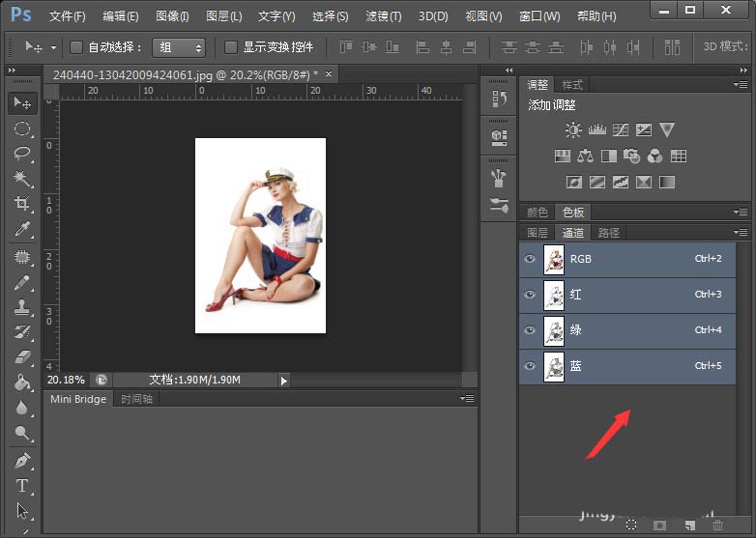Open the Brush Presets panel icon
This screenshot has height=538, width=756.
click(x=499, y=206)
